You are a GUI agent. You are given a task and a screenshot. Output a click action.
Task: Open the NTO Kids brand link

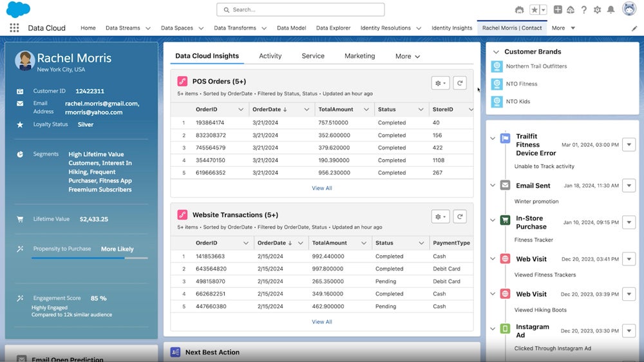pos(518,102)
